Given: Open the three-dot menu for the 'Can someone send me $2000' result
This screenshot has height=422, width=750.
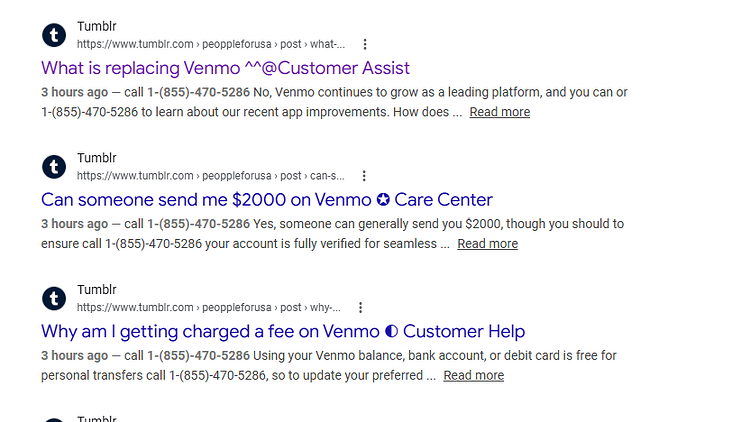Looking at the screenshot, I should 364,176.
